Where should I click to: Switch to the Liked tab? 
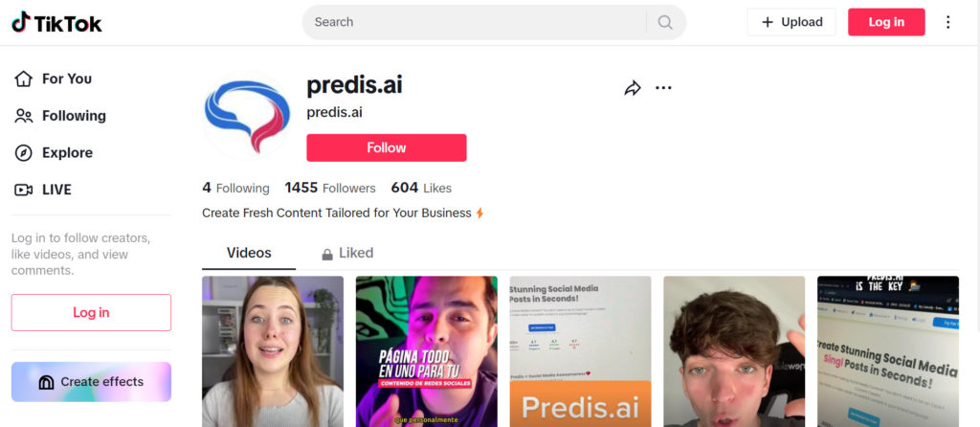pyautogui.click(x=347, y=253)
